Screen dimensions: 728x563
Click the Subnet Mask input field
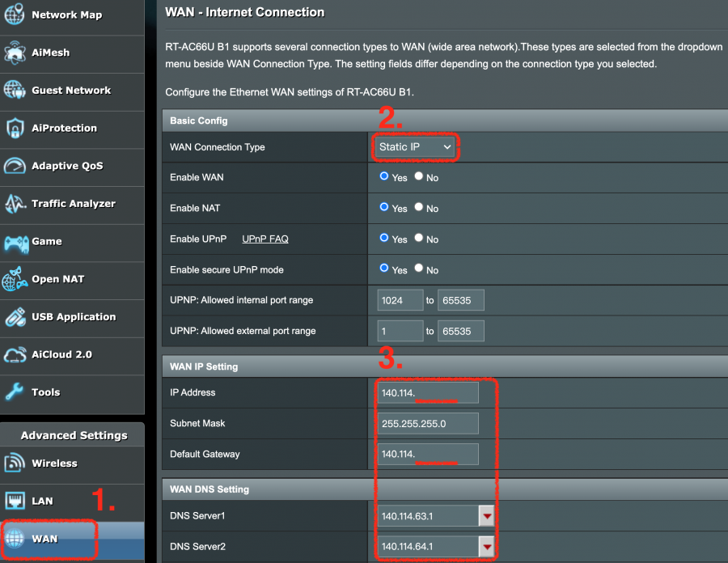[x=428, y=424]
